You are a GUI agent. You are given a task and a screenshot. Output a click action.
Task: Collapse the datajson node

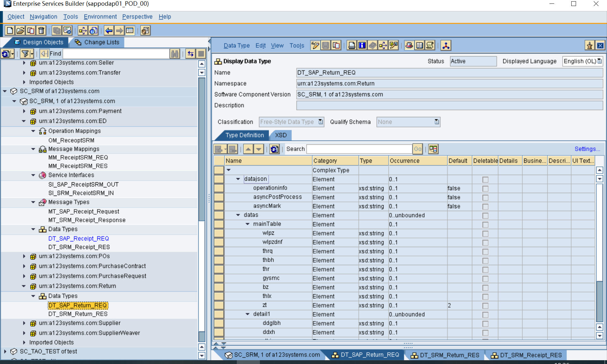coord(238,179)
